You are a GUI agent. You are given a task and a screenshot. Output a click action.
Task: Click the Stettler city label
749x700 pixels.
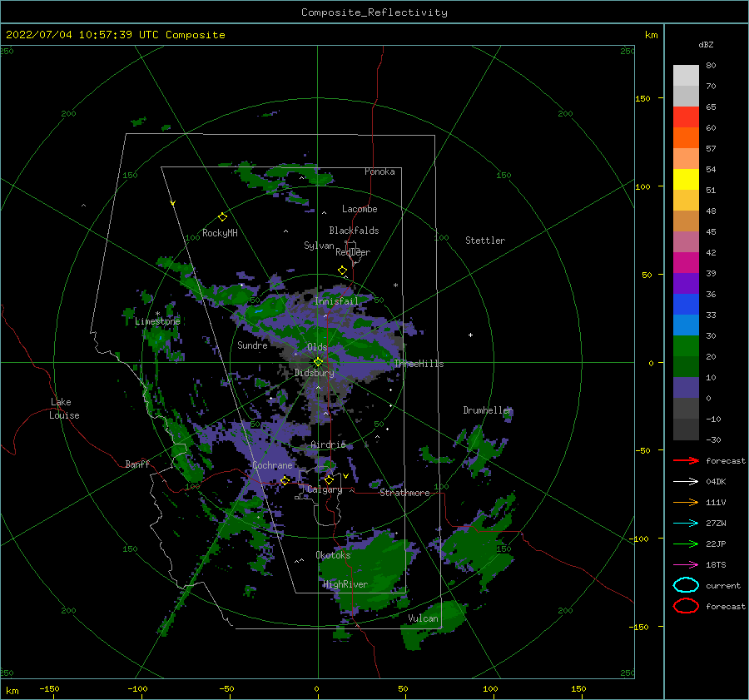tap(485, 241)
